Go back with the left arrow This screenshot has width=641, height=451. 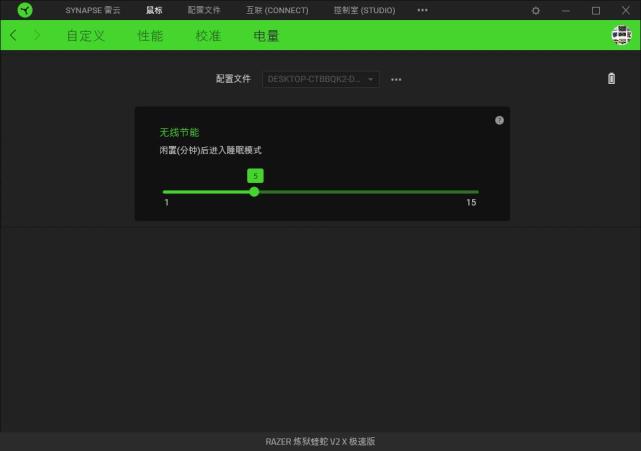tap(13, 35)
